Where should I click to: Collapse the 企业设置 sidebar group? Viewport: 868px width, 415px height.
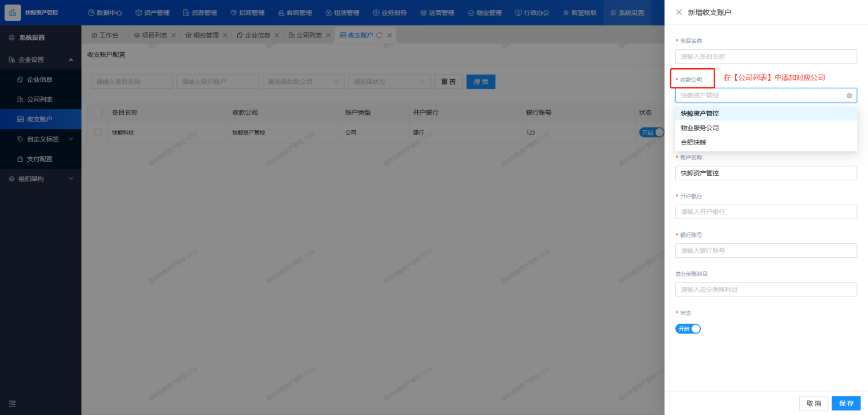41,60
